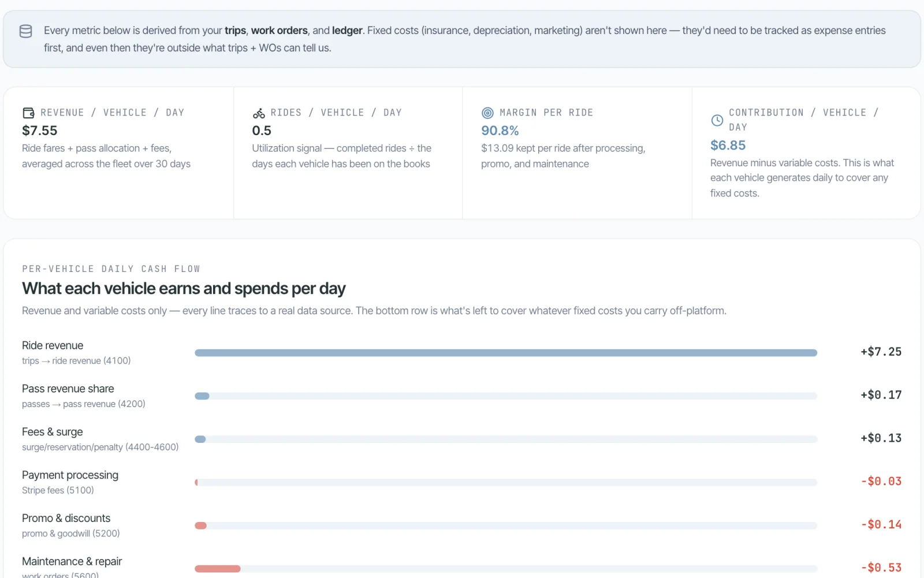Image resolution: width=924 pixels, height=578 pixels.
Task: Click the $6.85 contribution value
Action: (x=728, y=146)
